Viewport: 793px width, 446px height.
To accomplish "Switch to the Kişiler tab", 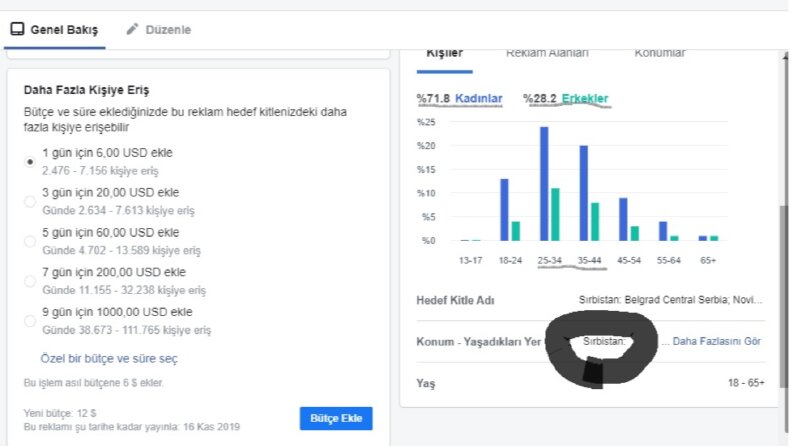I will (445, 53).
